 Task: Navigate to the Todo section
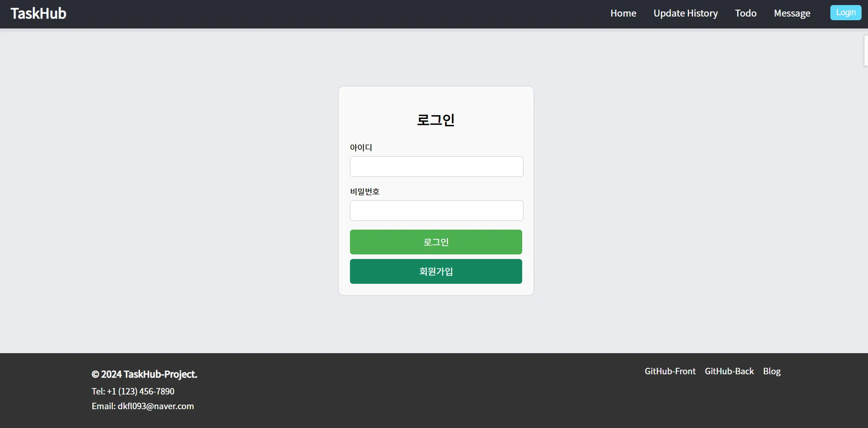point(745,13)
